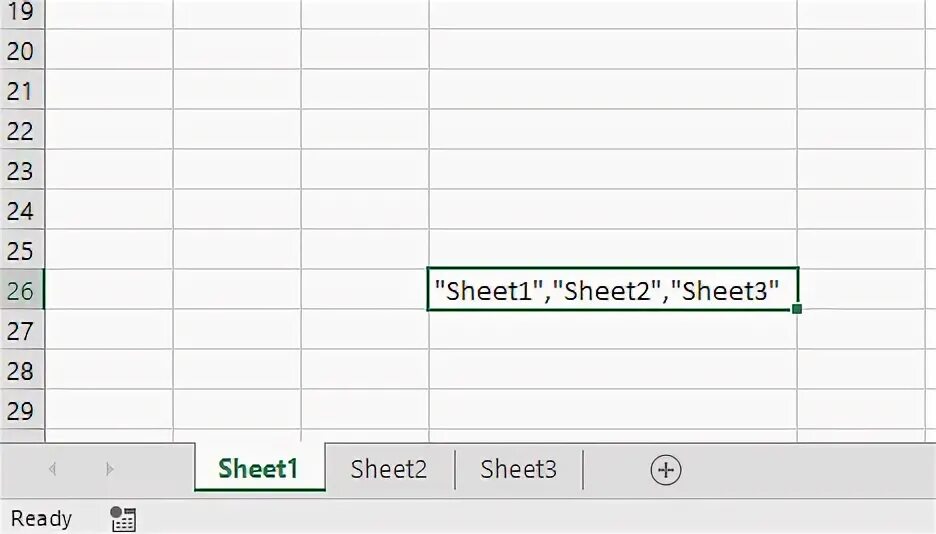Select entire row 20

(20, 51)
